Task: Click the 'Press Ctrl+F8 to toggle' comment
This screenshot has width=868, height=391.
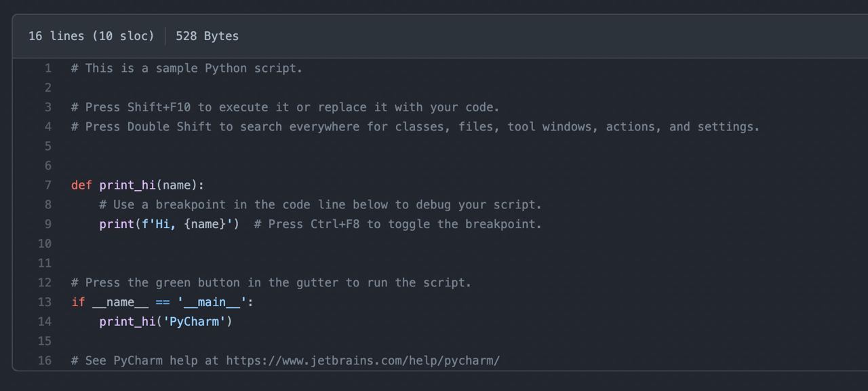Action: [x=397, y=224]
